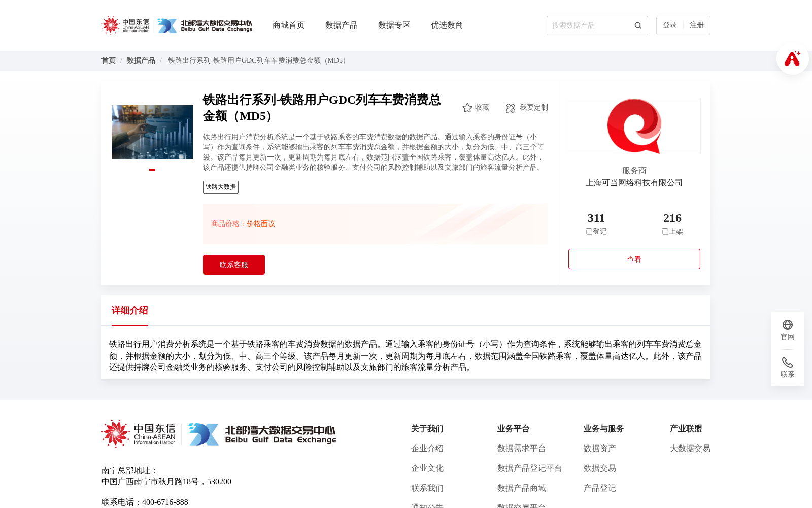
Task: Click the China-ASEAN Information Harbor logo in header
Action: click(125, 25)
